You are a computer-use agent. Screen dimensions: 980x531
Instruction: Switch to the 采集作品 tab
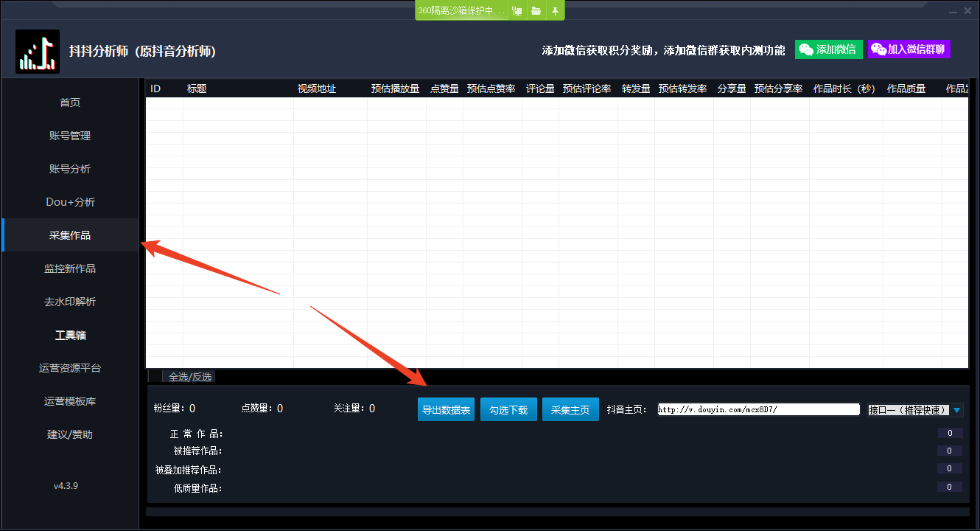[x=70, y=235]
